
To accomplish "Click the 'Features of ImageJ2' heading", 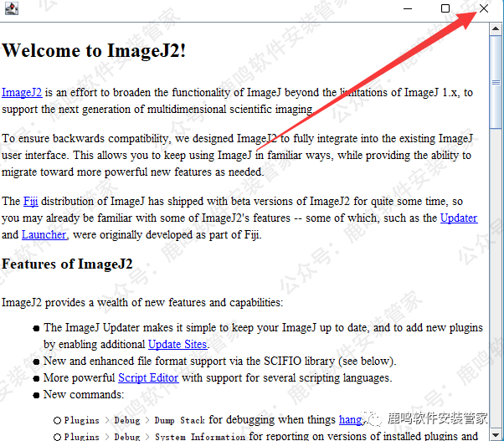I will coord(67,264).
